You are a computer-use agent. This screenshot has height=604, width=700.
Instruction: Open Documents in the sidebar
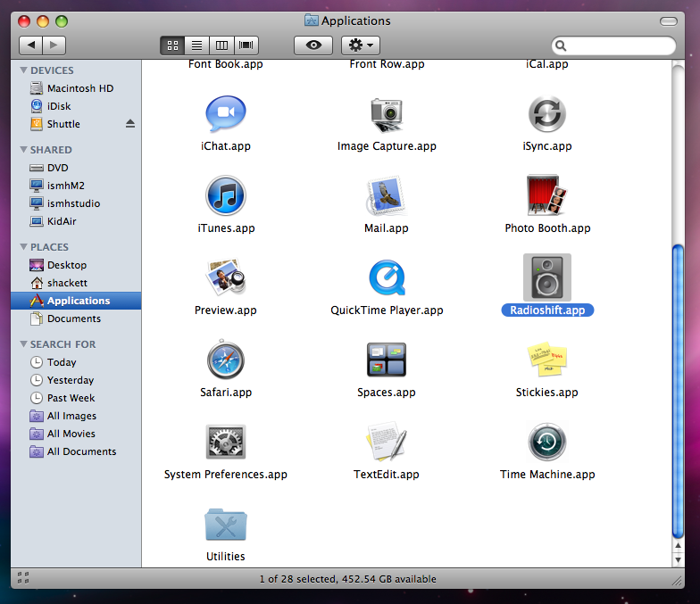[76, 319]
